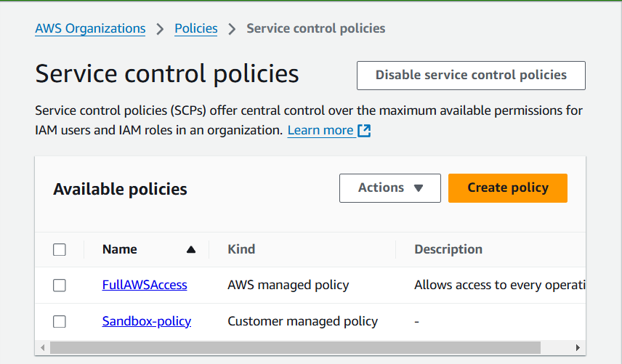Viewport: 622px width, 364px height.
Task: Click the Available policies heading
Action: 120,189
